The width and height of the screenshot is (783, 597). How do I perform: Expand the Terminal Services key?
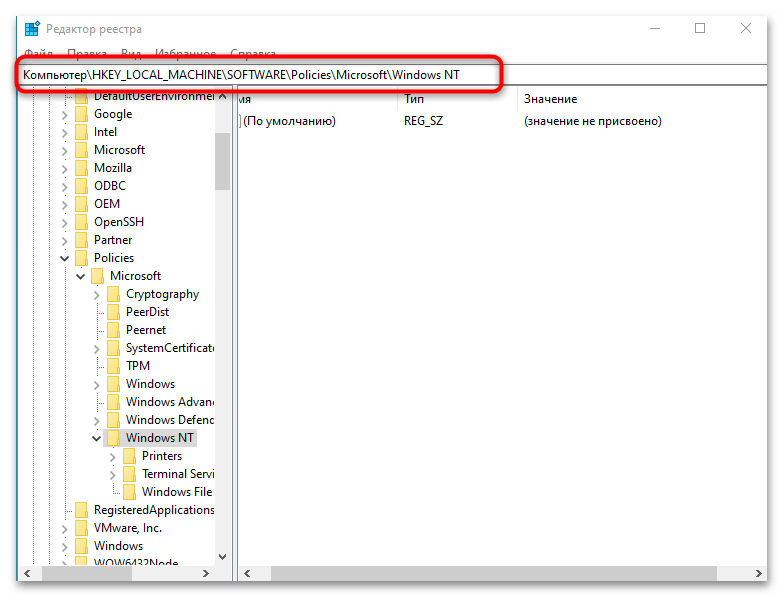pyautogui.click(x=113, y=475)
